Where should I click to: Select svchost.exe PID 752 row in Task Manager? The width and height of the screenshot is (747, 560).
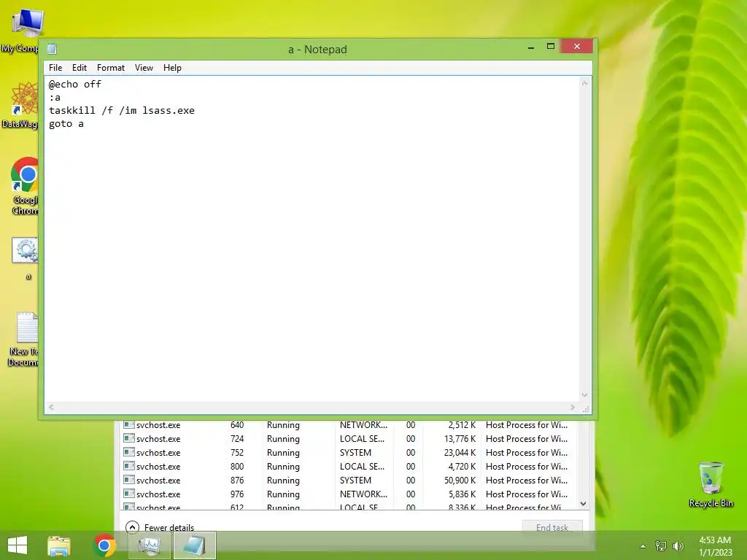pos(347,452)
